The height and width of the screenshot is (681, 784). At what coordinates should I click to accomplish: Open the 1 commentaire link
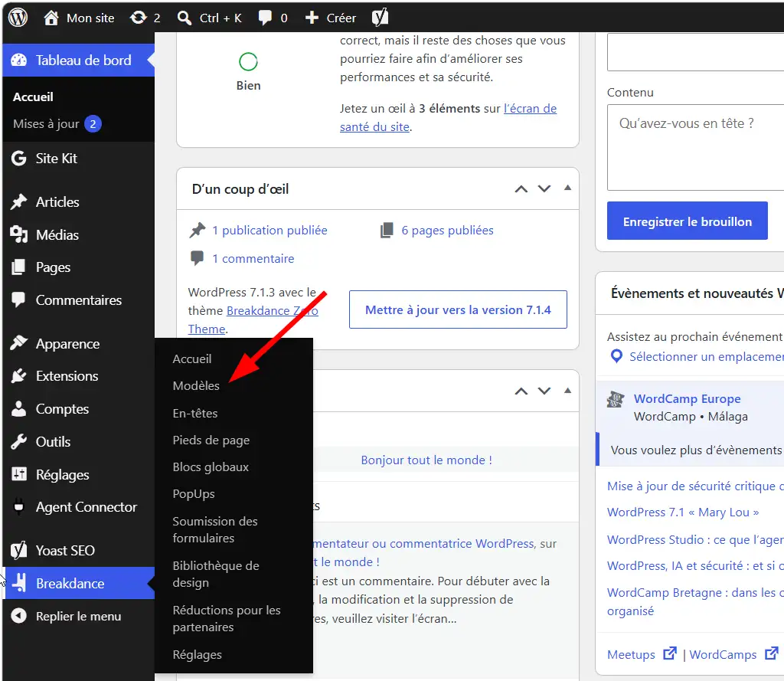coord(253,259)
